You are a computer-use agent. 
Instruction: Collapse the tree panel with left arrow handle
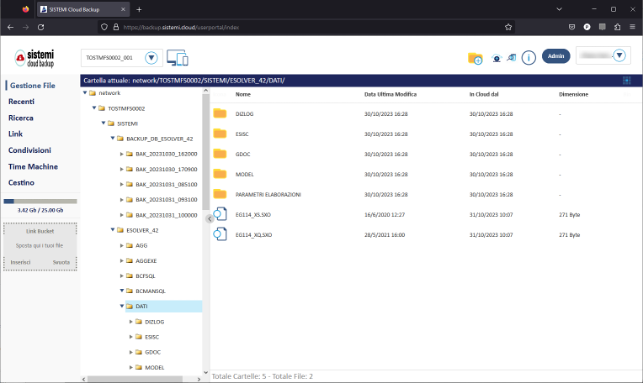[x=209, y=218]
